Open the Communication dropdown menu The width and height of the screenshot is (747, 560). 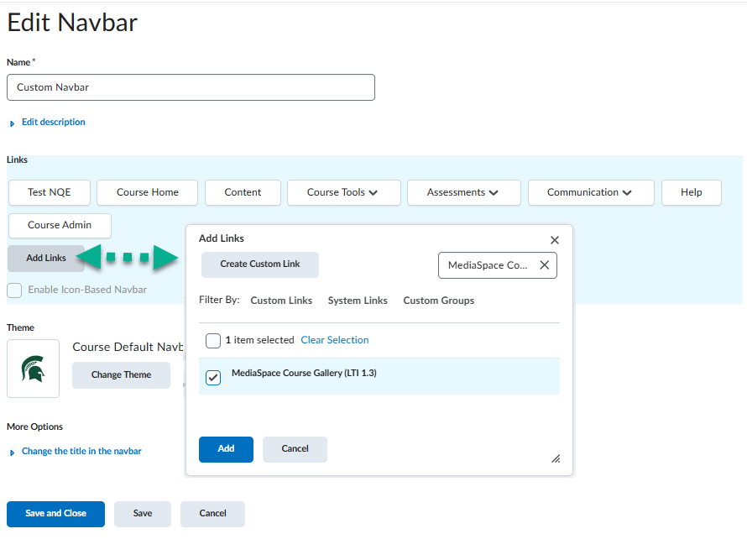click(588, 192)
